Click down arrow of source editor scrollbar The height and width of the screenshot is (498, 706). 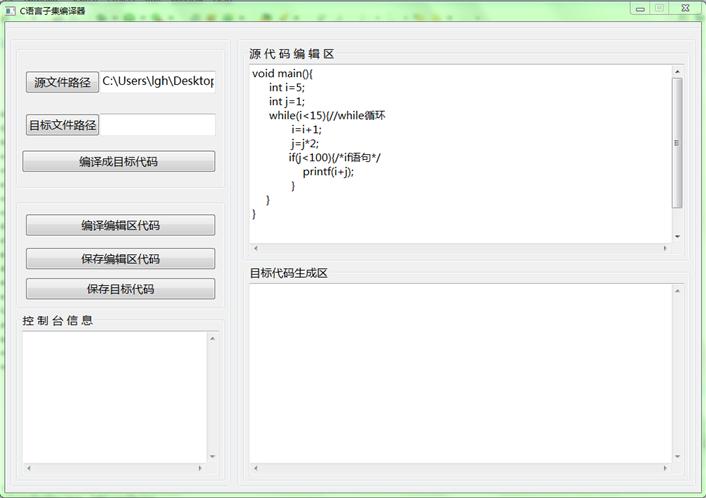677,236
